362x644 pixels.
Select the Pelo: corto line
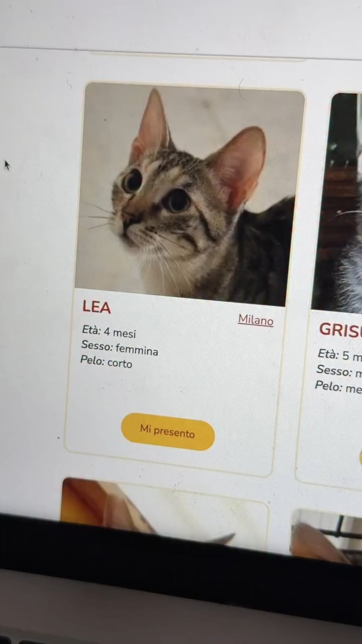[106, 362]
